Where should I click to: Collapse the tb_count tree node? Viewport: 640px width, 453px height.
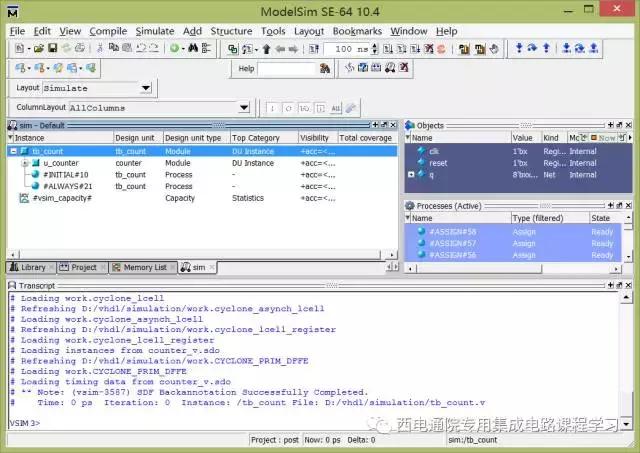[13, 151]
